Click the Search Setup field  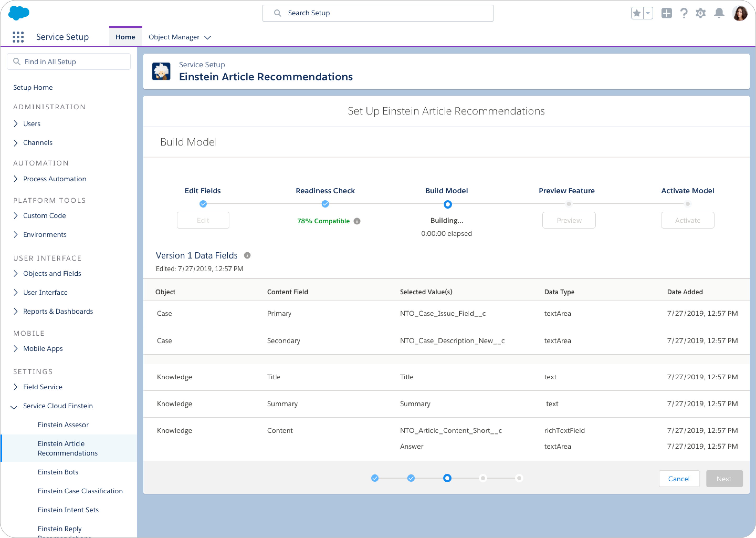coord(378,13)
